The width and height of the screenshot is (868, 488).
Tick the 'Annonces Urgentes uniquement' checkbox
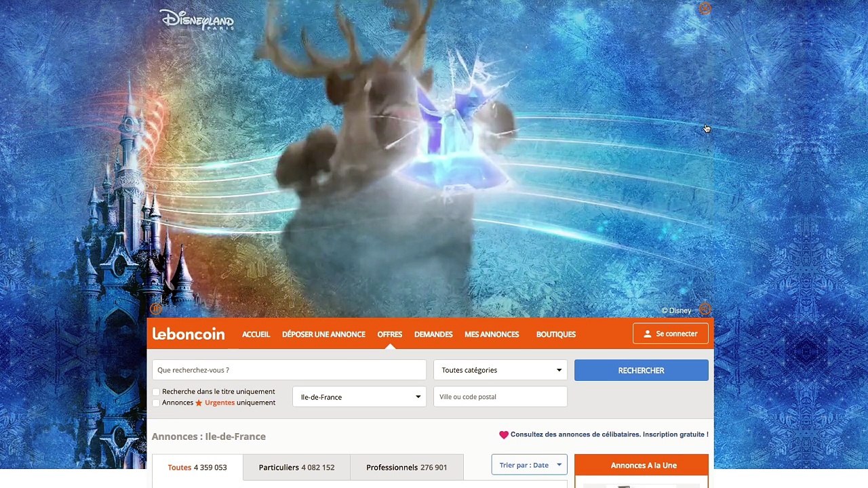[x=156, y=403]
